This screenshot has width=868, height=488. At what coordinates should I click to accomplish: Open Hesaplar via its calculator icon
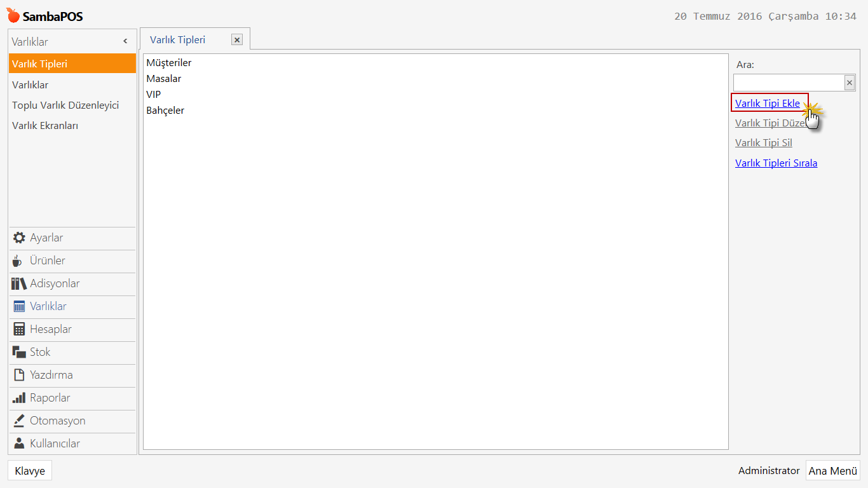click(x=19, y=329)
